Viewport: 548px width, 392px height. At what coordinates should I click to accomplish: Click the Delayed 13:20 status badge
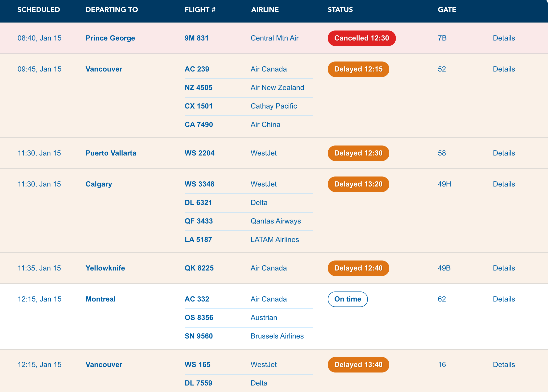[x=358, y=184]
